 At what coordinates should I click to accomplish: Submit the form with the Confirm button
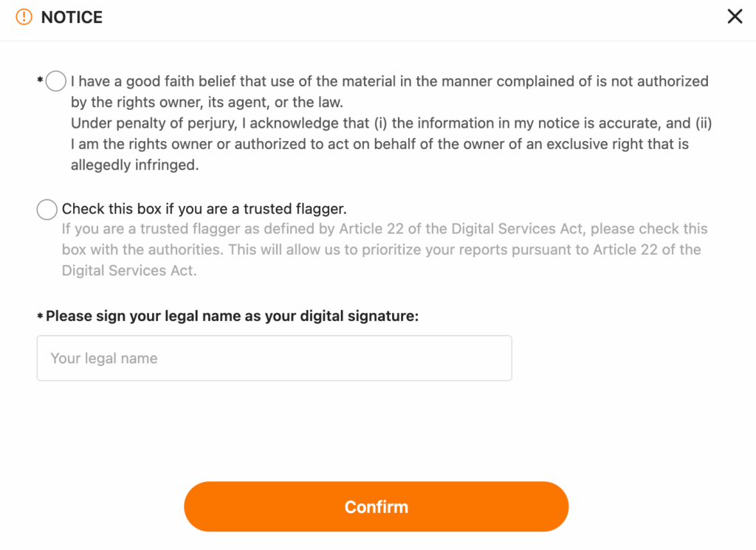pyautogui.click(x=376, y=506)
